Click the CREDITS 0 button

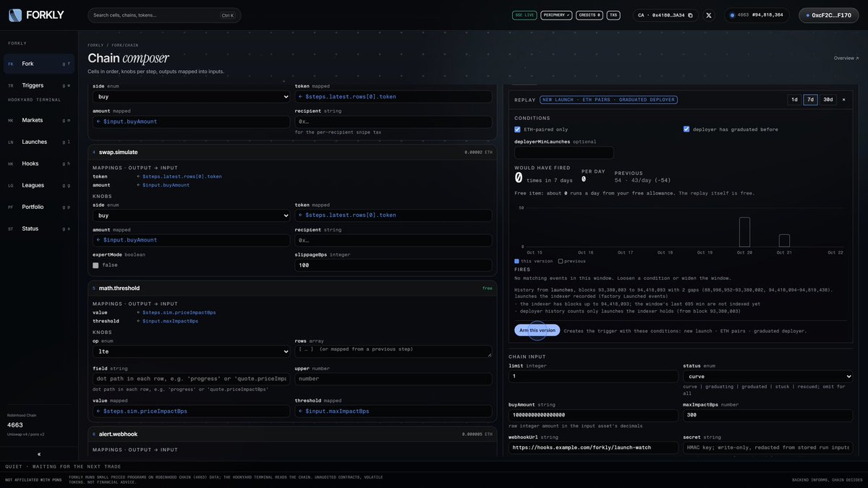tap(590, 15)
